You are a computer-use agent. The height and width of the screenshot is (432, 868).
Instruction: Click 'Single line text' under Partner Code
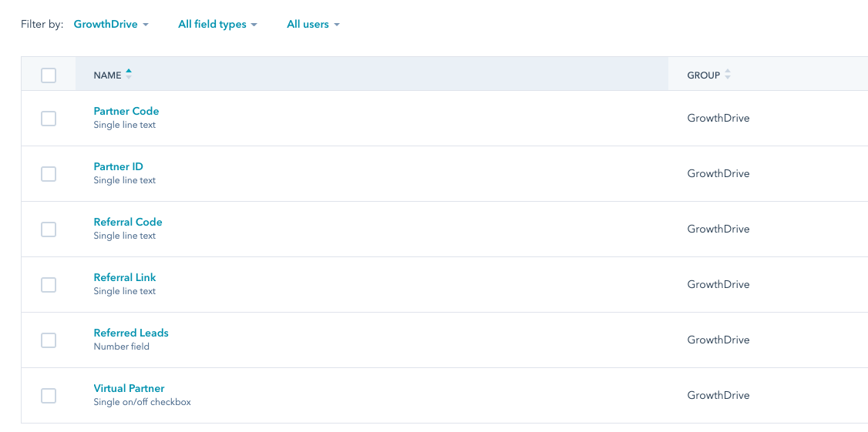125,125
